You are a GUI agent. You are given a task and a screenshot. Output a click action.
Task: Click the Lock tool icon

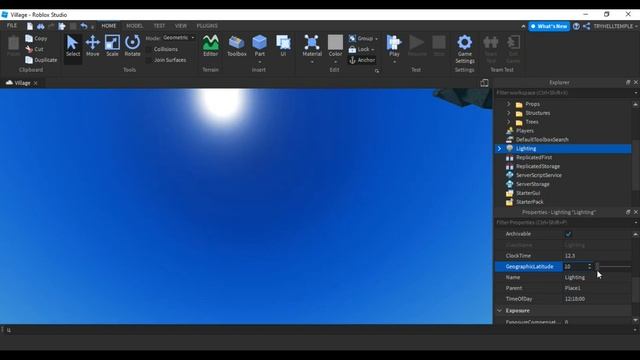pos(352,49)
